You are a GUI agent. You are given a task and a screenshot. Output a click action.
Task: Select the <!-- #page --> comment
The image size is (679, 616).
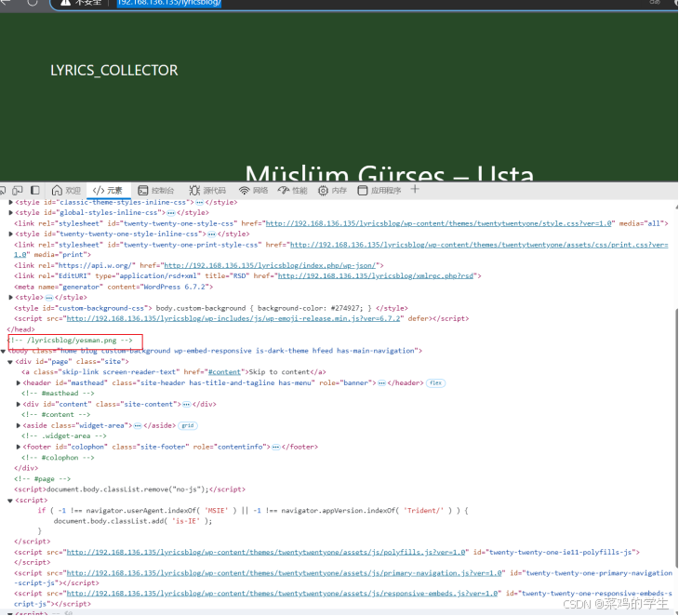click(x=43, y=479)
